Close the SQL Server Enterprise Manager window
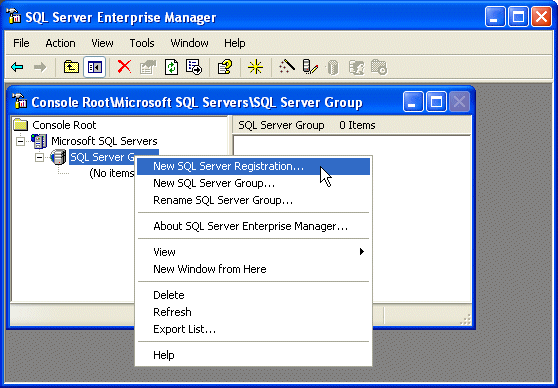The width and height of the screenshot is (558, 388). click(541, 17)
